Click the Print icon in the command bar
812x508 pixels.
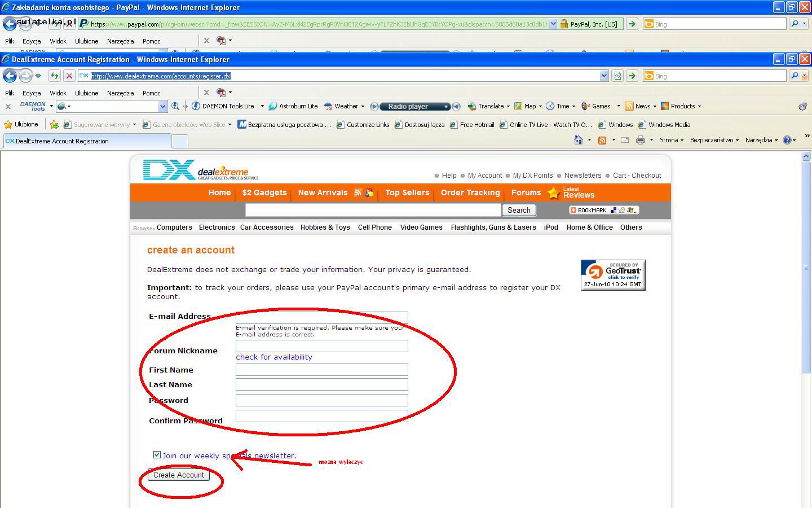click(x=640, y=140)
